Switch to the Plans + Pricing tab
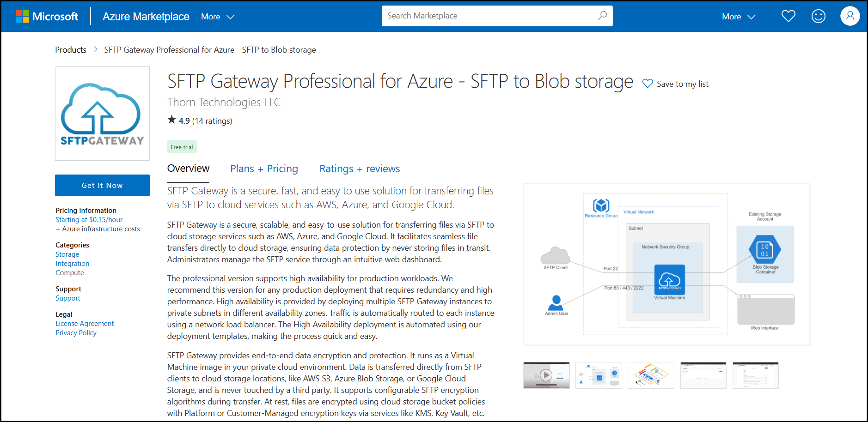 (264, 169)
